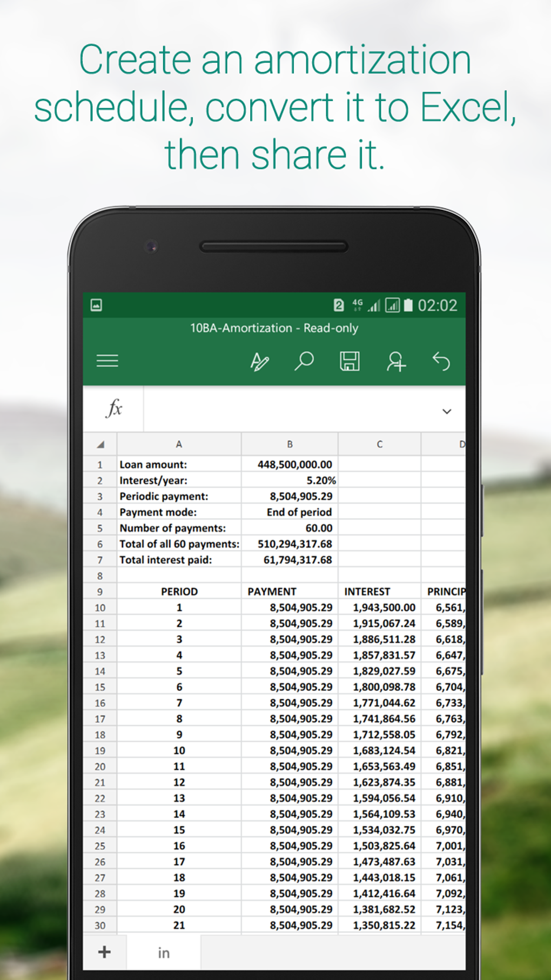Select period cell 21
551x980 pixels.
[179, 925]
